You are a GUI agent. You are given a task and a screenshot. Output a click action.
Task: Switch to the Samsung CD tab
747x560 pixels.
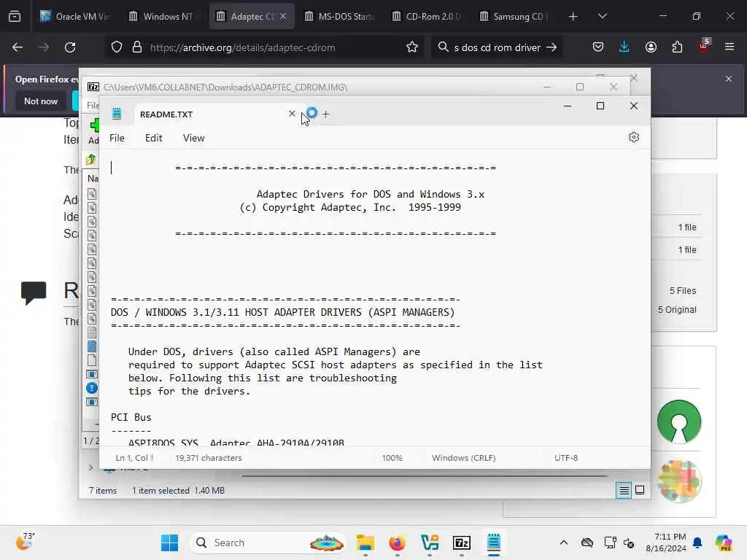click(x=514, y=16)
